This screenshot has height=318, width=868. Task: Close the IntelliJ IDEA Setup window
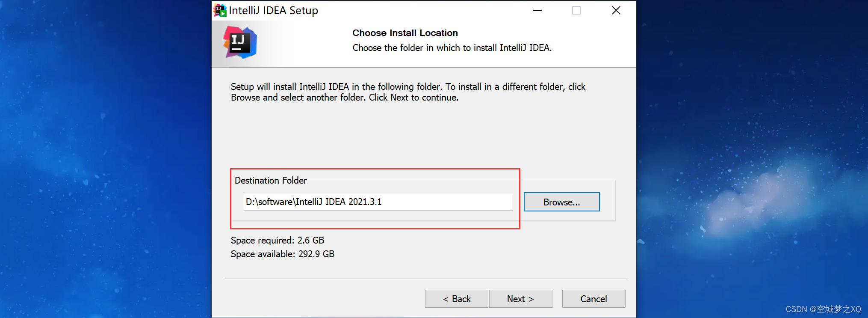point(616,10)
